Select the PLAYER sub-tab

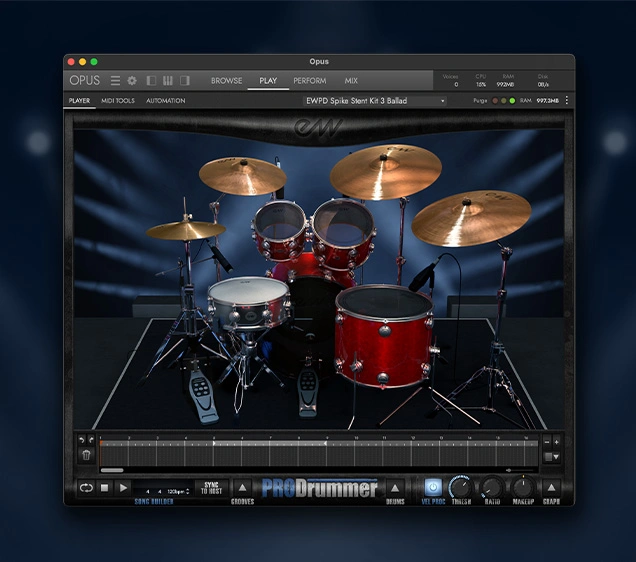(x=79, y=101)
